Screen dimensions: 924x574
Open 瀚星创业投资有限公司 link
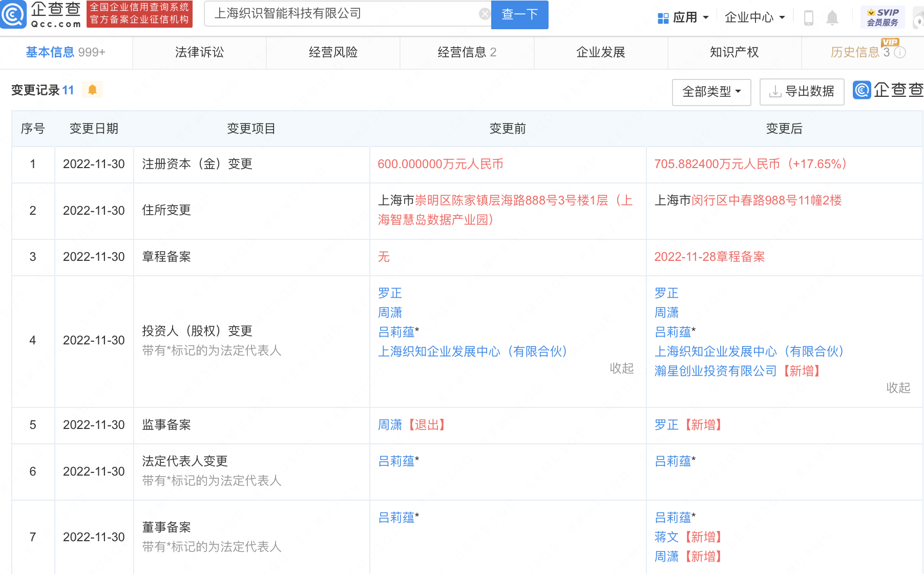click(x=716, y=371)
